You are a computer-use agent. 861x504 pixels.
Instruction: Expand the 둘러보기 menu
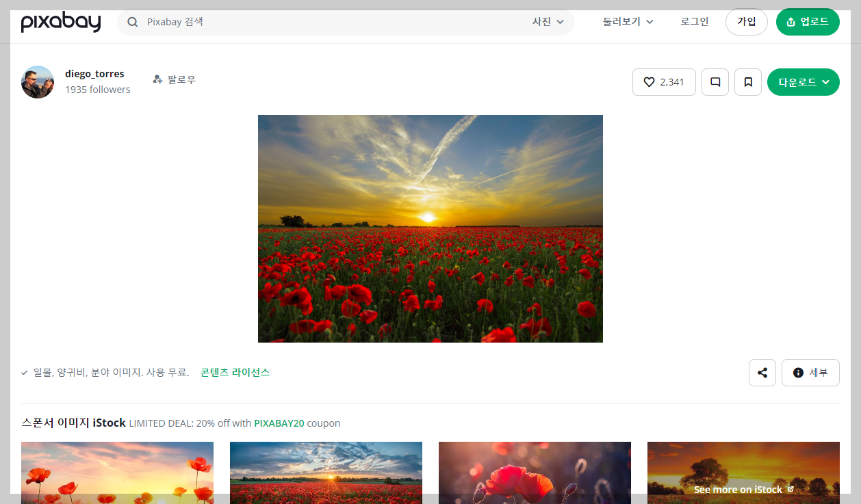(x=628, y=22)
